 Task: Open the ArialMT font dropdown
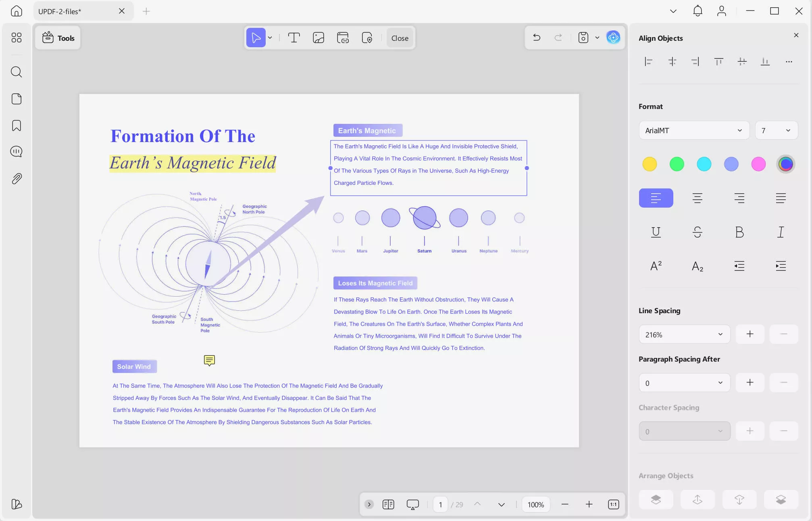[x=693, y=130]
